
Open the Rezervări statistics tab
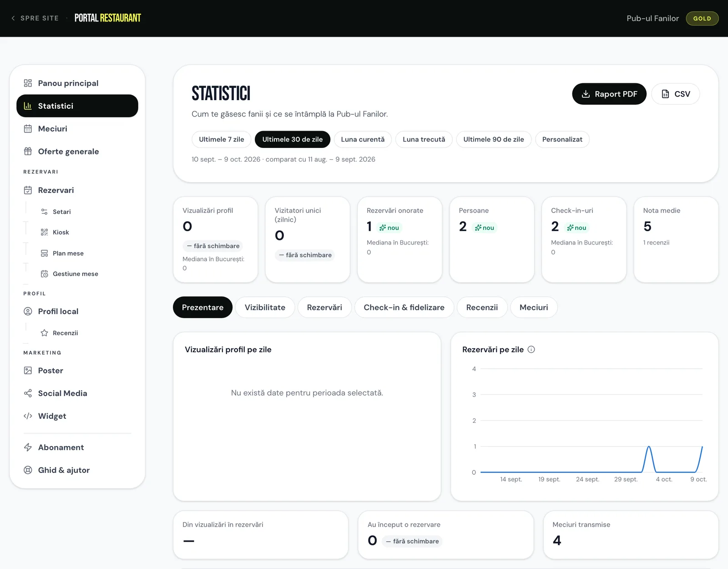324,307
